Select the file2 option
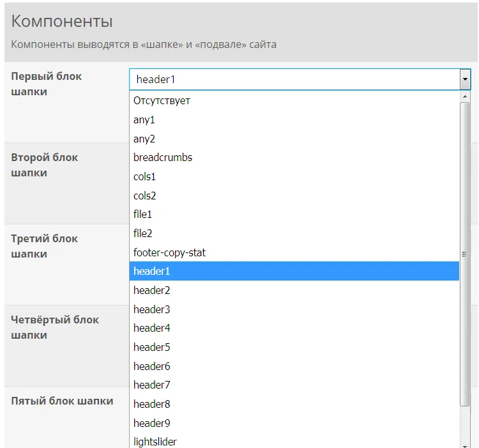Screen dimensions: 479x448 [143, 233]
